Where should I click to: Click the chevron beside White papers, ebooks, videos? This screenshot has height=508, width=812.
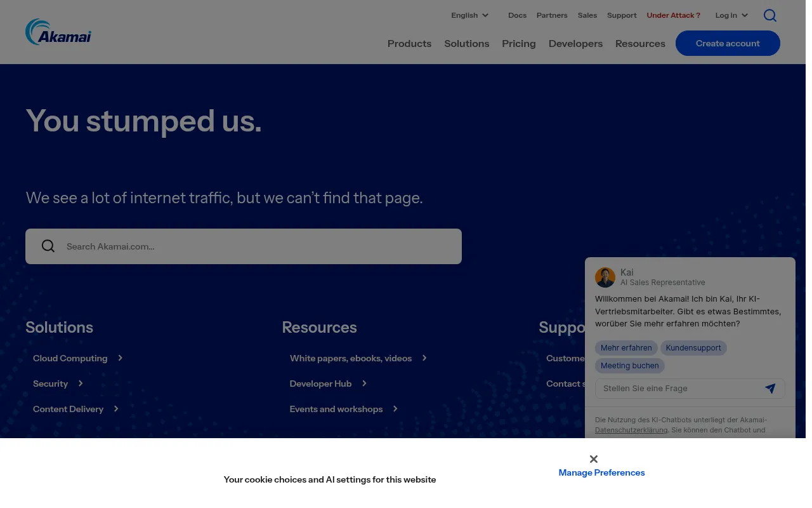click(424, 358)
